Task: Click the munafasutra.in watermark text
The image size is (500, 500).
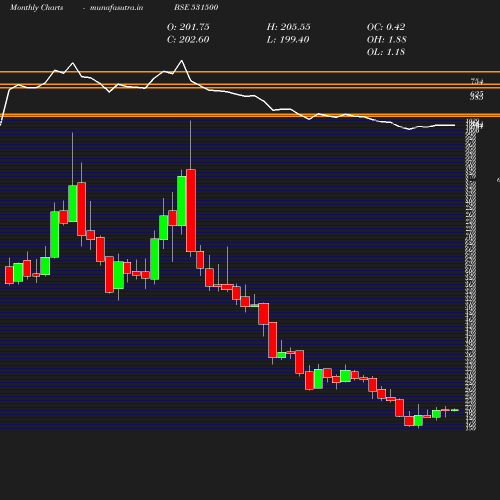Action: (116, 7)
